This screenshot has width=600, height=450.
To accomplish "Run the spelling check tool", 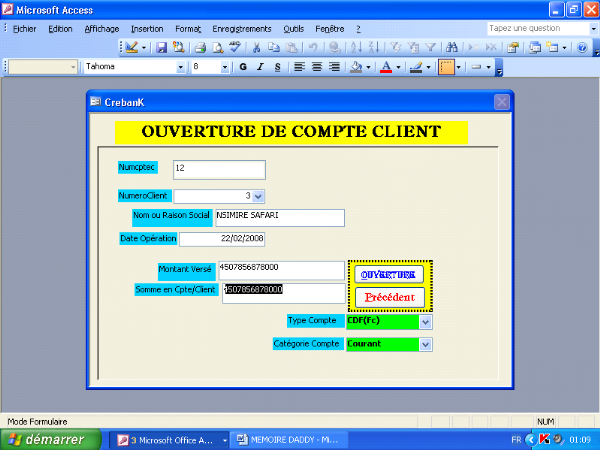I will (x=235, y=47).
